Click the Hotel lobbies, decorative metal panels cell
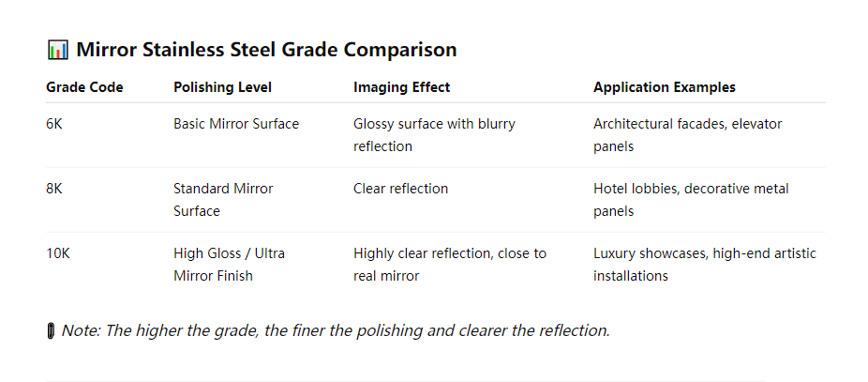Image resolution: width=868 pixels, height=382 pixels. pos(691,200)
